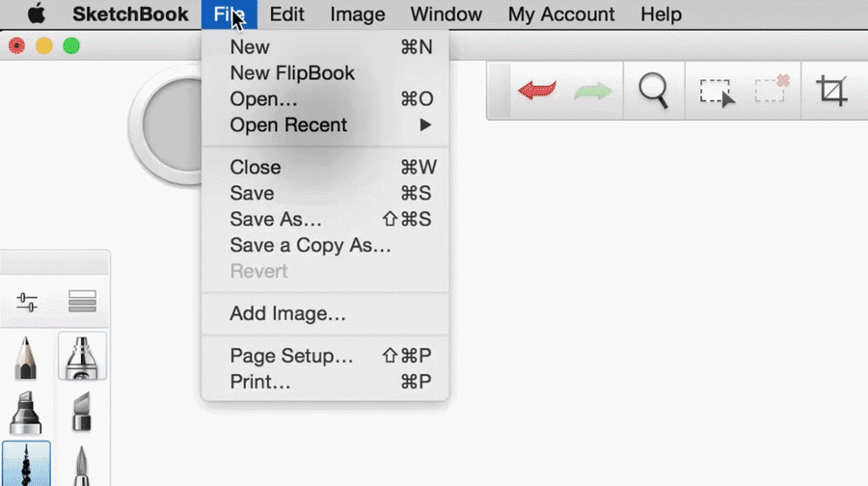
Task: Activate the rectangular Select tool
Action: coord(716,92)
